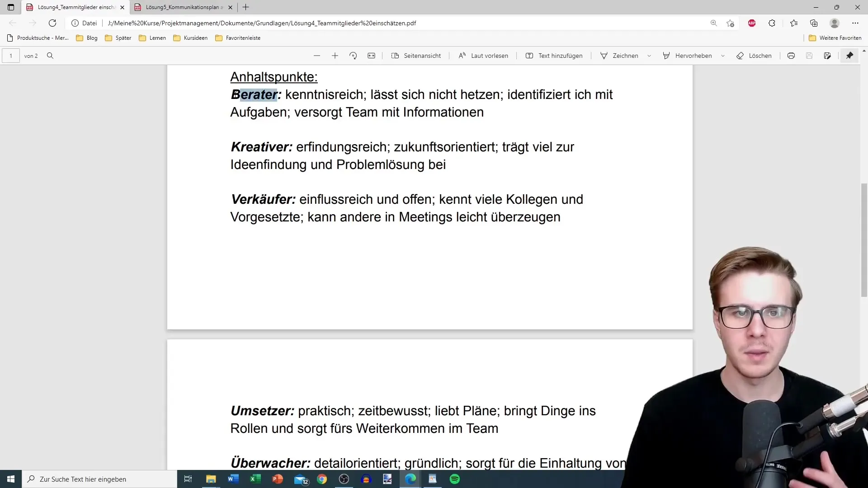Screen dimensions: 868x488
Task: Close the Lösung5_Kommunikationsplan tab
Action: 230,7
